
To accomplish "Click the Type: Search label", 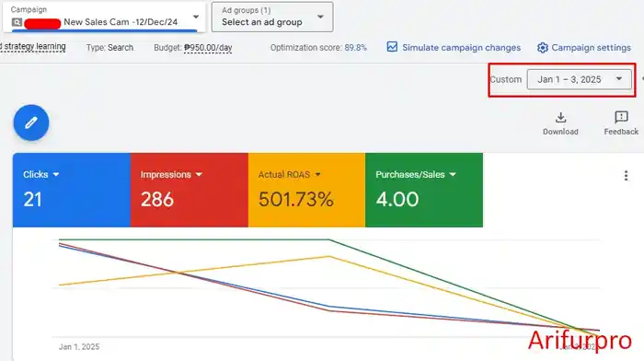I will click(x=109, y=48).
